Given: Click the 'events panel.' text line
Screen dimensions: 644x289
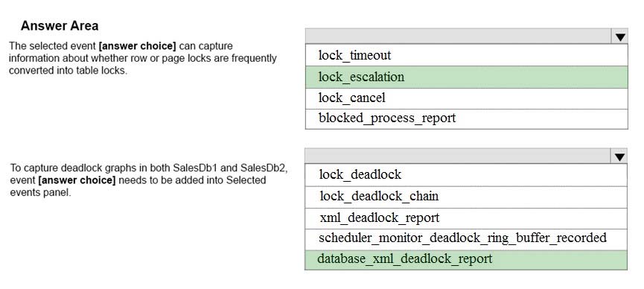Looking at the screenshot, I should [x=41, y=192].
